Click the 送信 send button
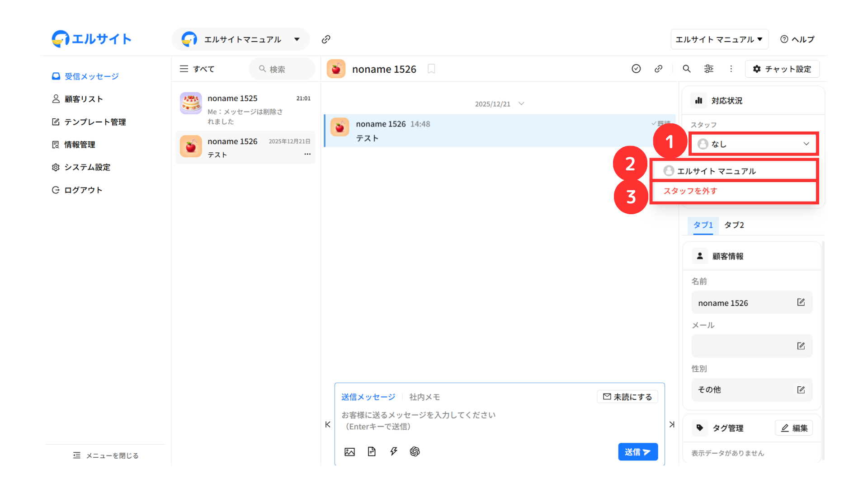 637,451
